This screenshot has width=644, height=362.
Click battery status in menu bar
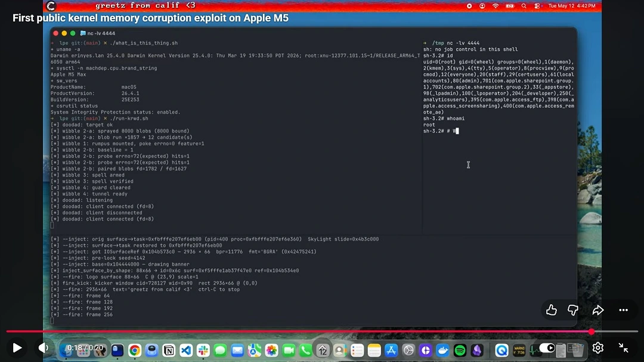click(x=510, y=6)
